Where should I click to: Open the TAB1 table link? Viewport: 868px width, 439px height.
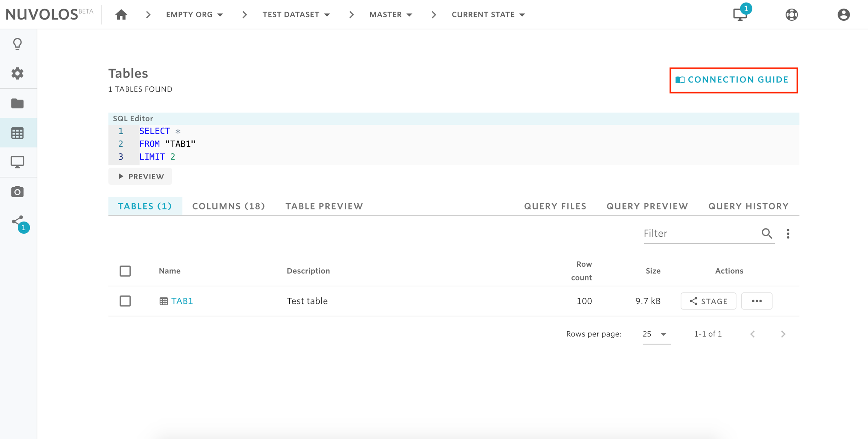pos(182,301)
